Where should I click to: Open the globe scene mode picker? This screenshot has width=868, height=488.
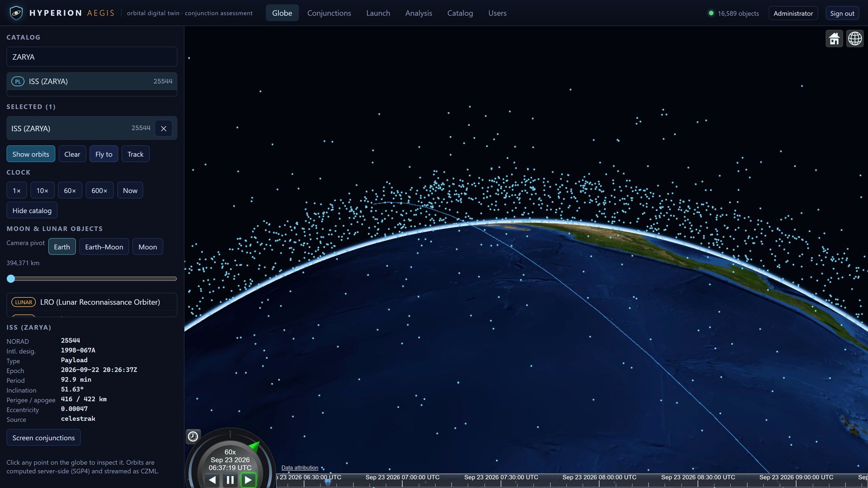(855, 38)
